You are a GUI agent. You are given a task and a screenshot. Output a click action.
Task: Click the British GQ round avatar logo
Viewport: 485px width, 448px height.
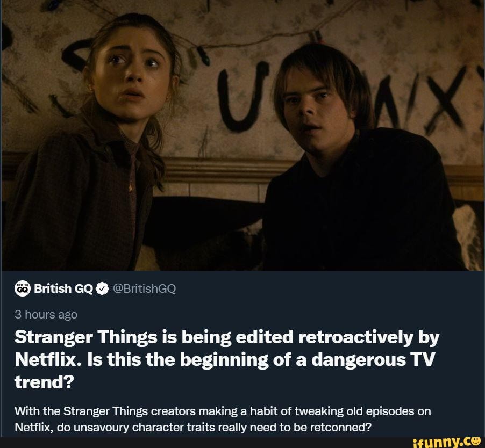pos(22,288)
